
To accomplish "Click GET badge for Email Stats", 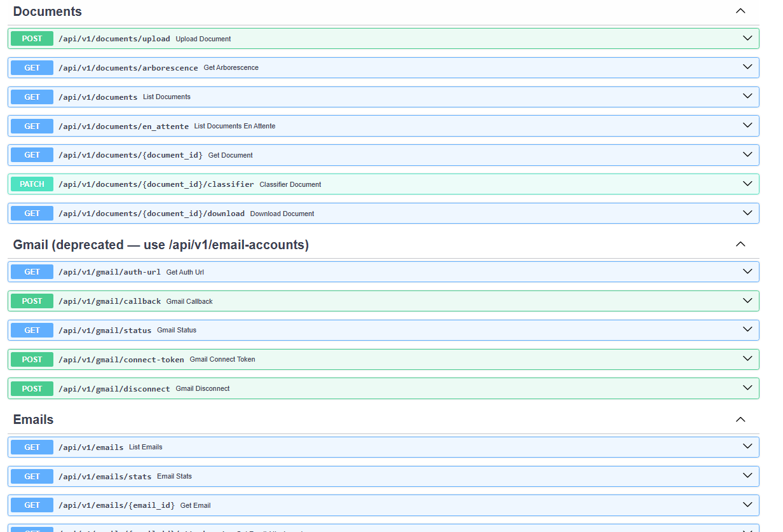I will click(32, 477).
